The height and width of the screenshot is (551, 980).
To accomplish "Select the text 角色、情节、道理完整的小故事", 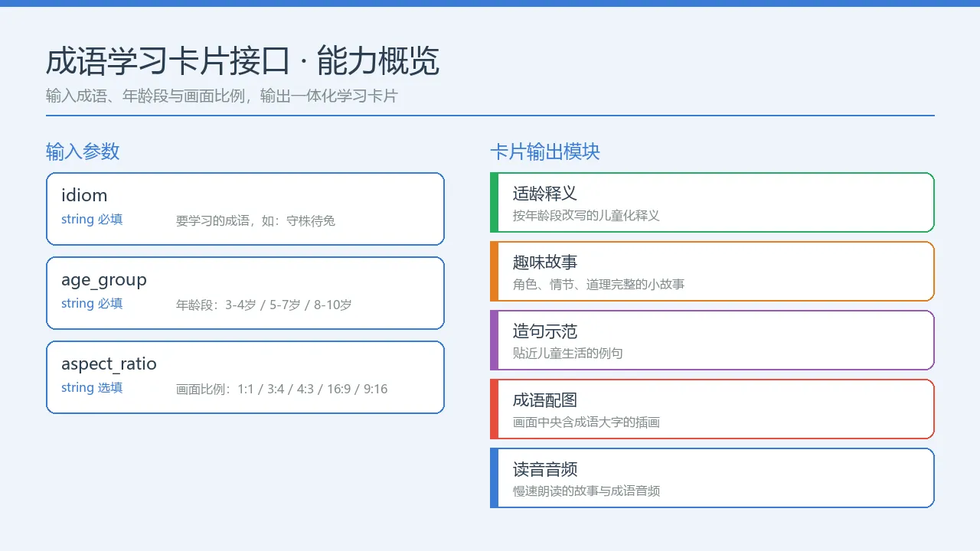I will (x=599, y=285).
